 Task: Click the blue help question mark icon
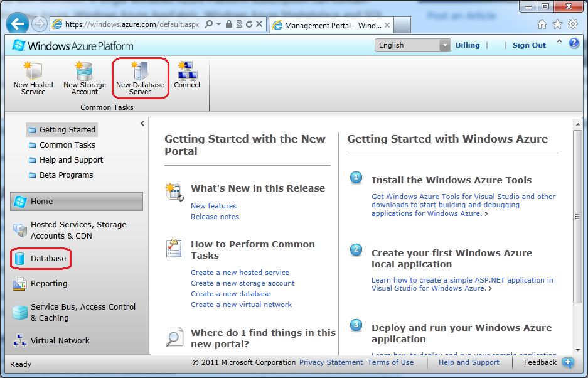(574, 43)
